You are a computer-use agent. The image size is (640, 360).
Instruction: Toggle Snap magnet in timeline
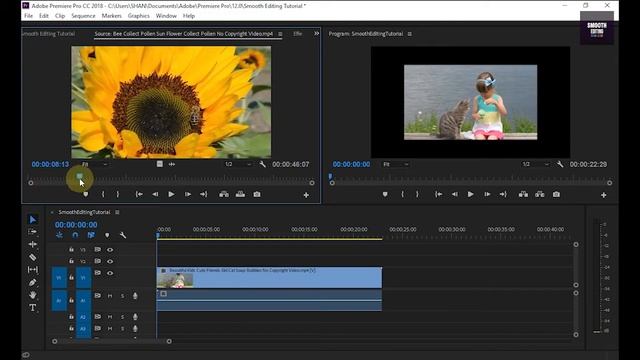click(x=75, y=235)
